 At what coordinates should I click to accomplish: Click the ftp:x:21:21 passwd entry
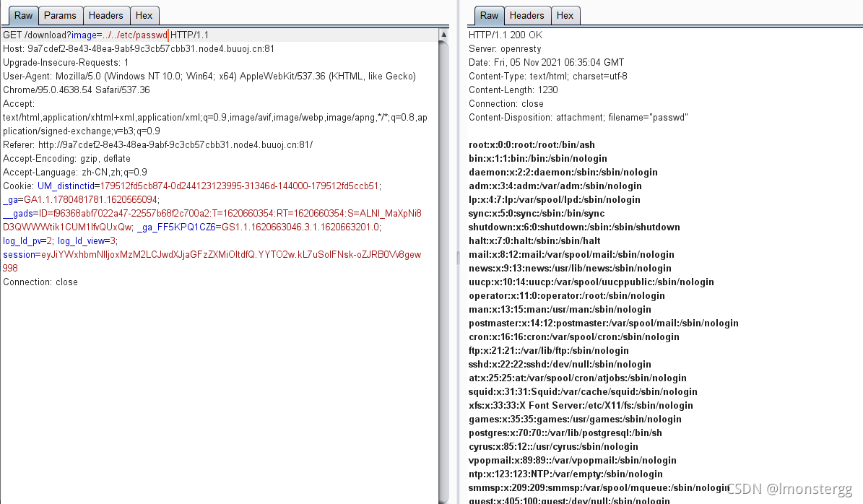tap(548, 352)
